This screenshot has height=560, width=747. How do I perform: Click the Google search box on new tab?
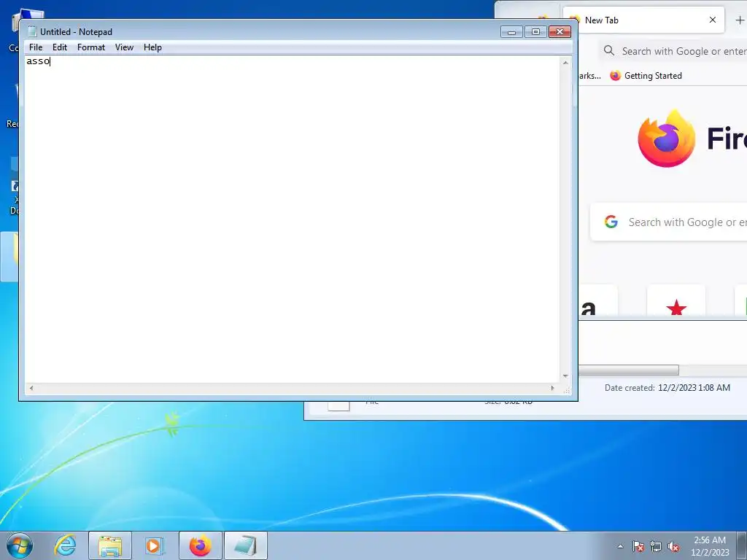pyautogui.click(x=668, y=222)
